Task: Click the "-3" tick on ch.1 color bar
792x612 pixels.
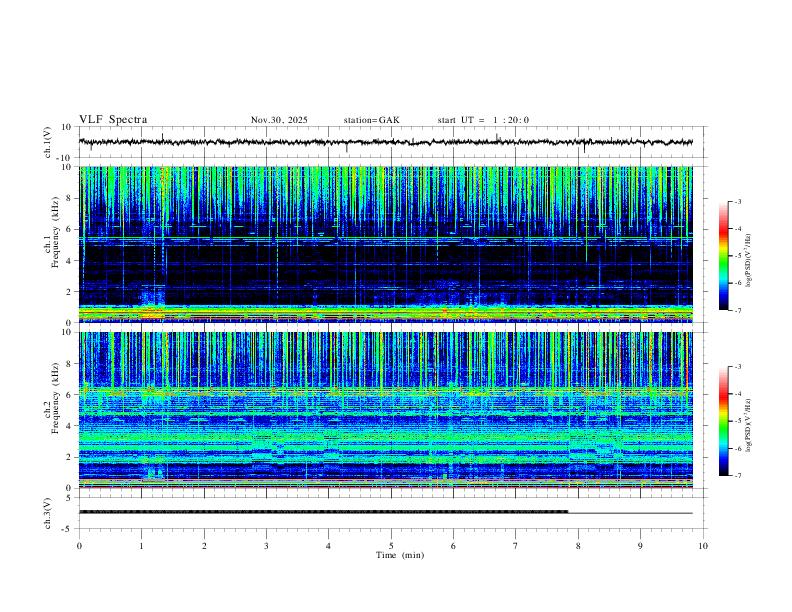Action: pos(738,201)
